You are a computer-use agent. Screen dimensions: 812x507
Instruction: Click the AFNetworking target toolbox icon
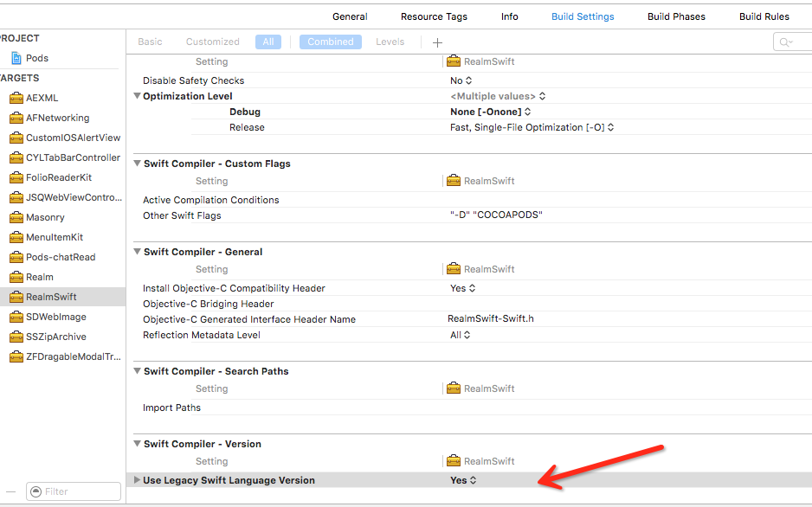[16, 118]
